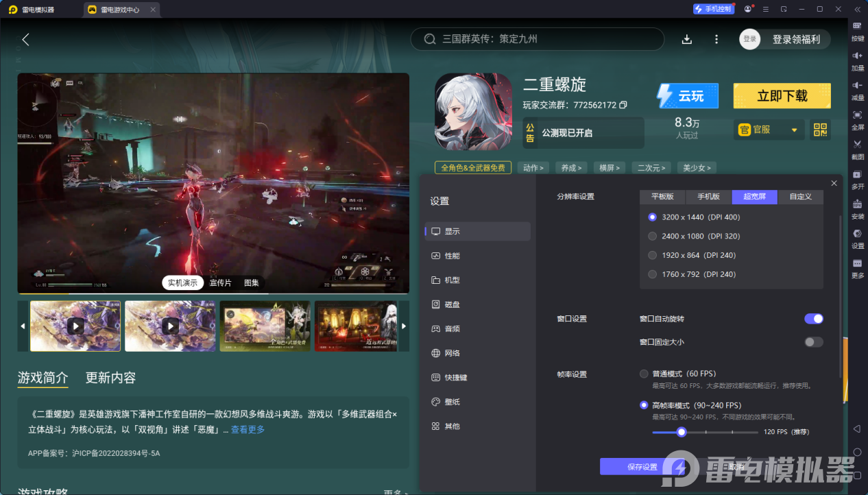Image resolution: width=868 pixels, height=495 pixels.
Task: Open 性能 settings section
Action: point(477,256)
